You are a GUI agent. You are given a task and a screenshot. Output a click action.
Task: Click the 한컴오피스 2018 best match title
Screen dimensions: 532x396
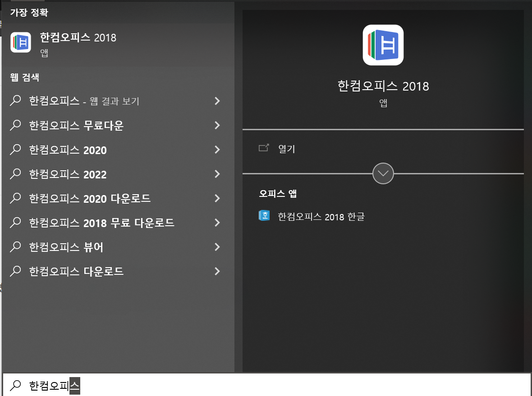tap(78, 37)
